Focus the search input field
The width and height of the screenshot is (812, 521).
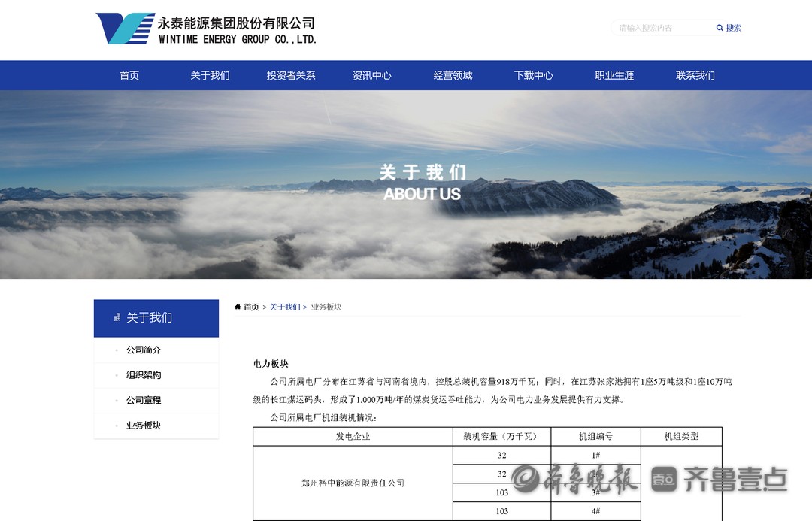pyautogui.click(x=662, y=29)
